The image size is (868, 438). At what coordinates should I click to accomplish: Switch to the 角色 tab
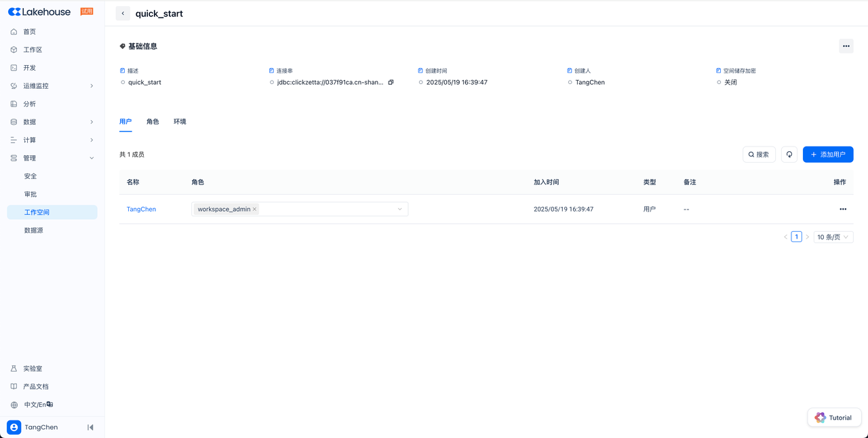153,121
